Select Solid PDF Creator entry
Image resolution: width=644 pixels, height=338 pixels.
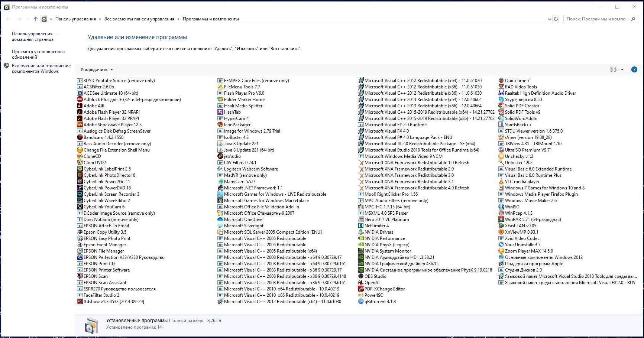518,106
